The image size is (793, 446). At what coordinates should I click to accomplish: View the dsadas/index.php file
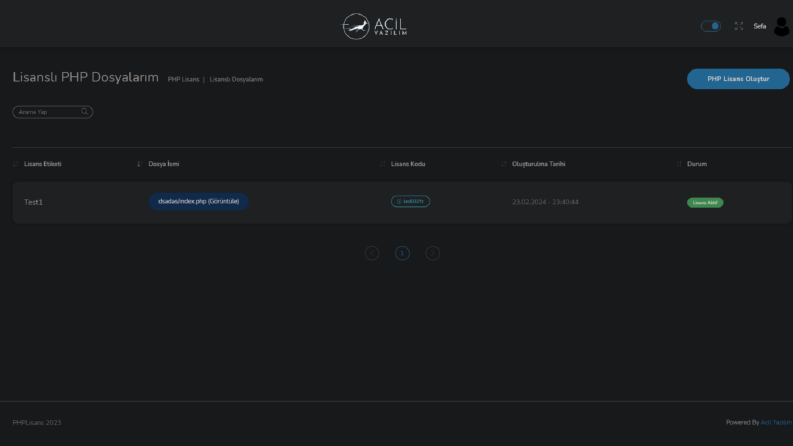click(x=198, y=201)
